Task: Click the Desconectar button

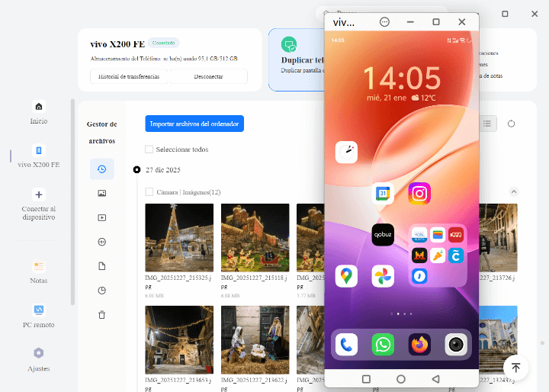Action: pyautogui.click(x=208, y=76)
